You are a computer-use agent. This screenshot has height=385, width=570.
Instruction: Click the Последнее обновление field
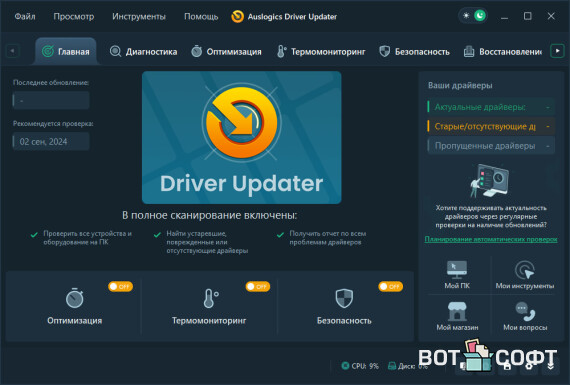pos(51,100)
